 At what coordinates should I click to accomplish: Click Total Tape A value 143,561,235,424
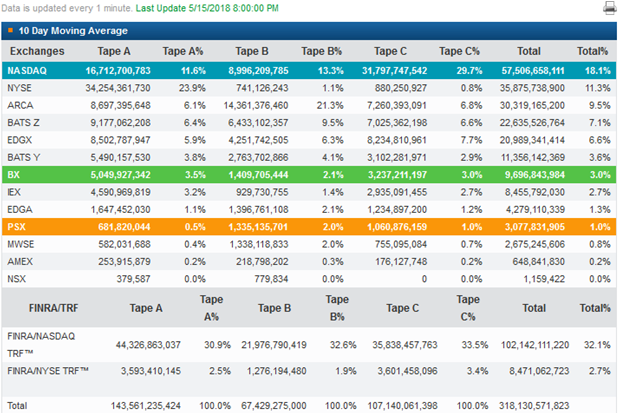146,406
